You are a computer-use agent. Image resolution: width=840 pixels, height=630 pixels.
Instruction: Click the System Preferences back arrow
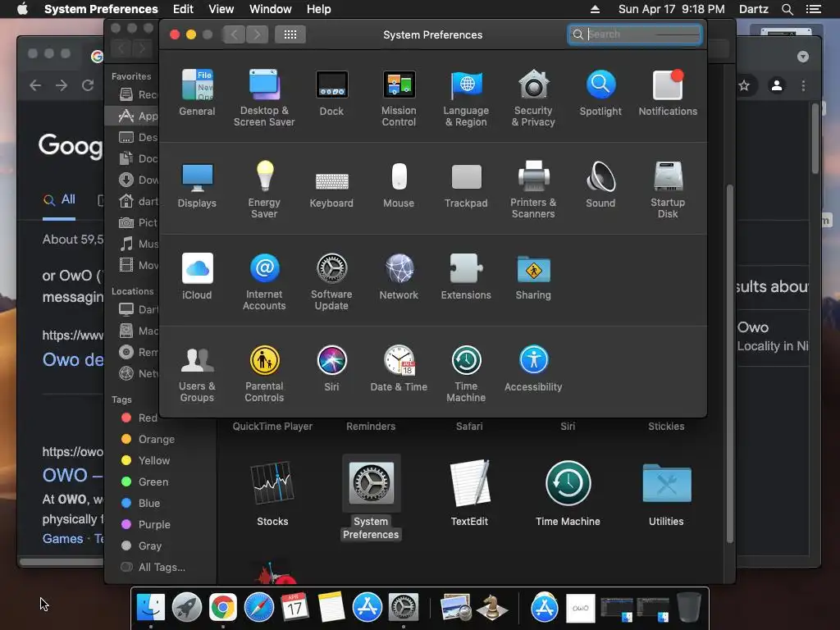click(234, 34)
